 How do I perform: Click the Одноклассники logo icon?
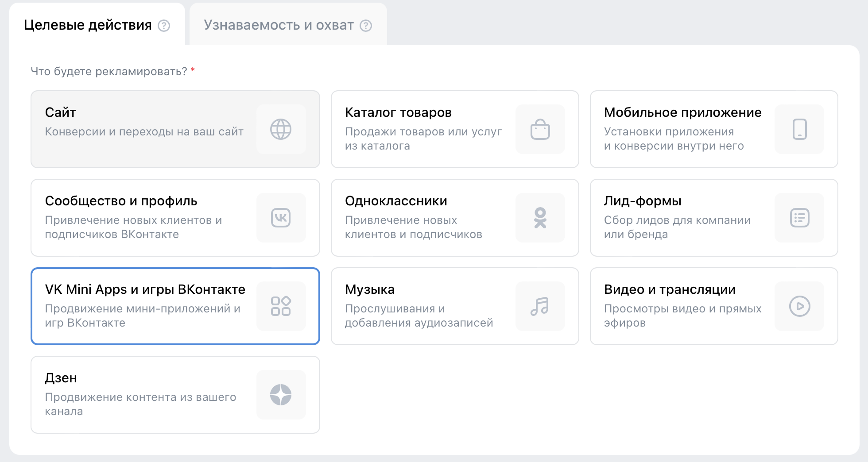[x=540, y=218]
